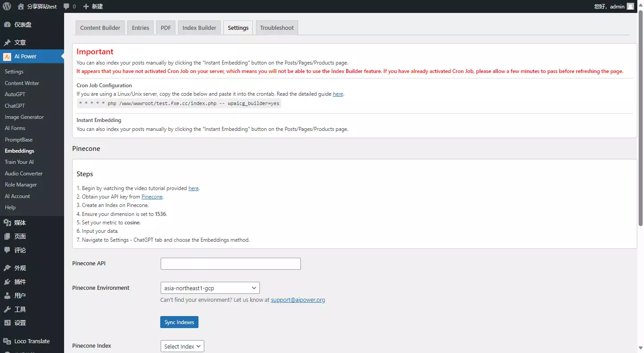Open Settings in AI Power submenu
The width and height of the screenshot is (644, 353).
[14, 72]
